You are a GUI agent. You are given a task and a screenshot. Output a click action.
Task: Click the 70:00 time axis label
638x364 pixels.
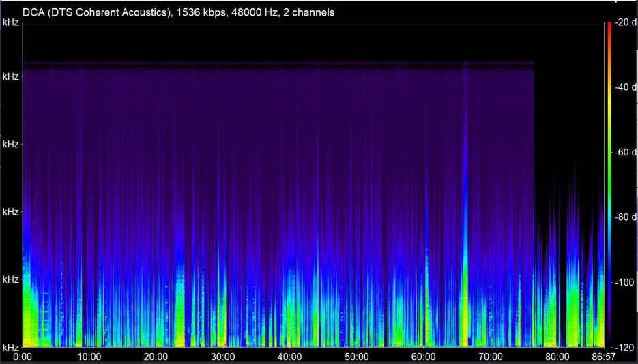[491, 357]
